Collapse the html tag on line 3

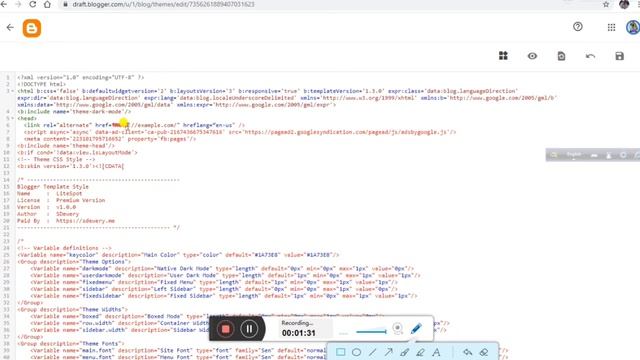click(x=13, y=91)
